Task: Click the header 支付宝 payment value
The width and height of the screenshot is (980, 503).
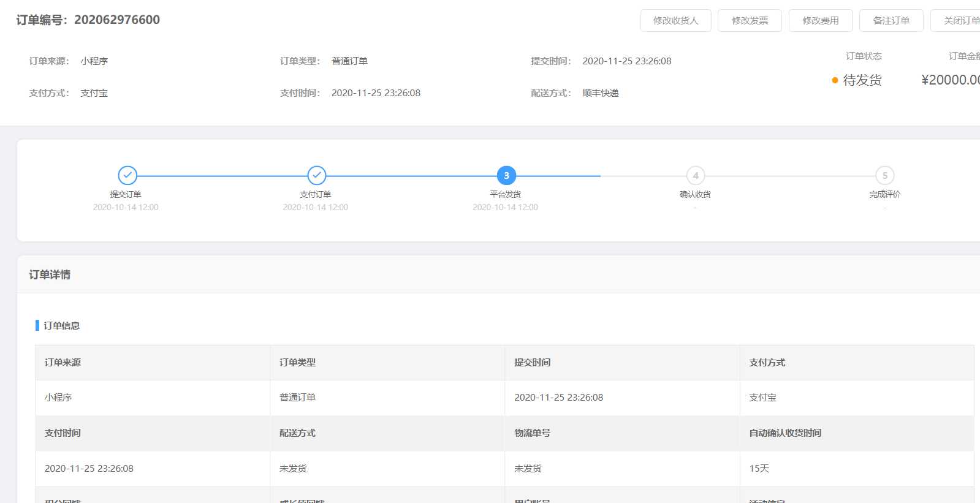Action: 94,93
